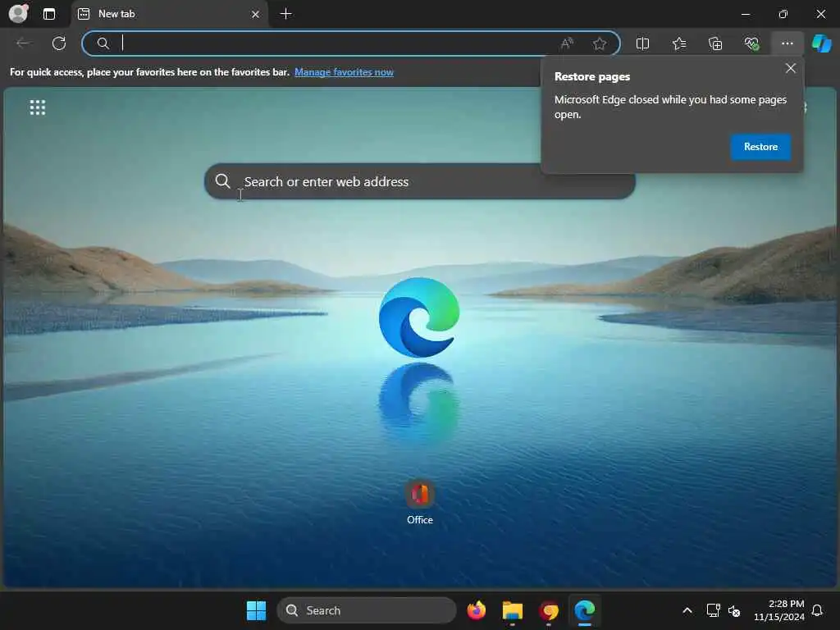Close the New tab tab

pos(256,14)
